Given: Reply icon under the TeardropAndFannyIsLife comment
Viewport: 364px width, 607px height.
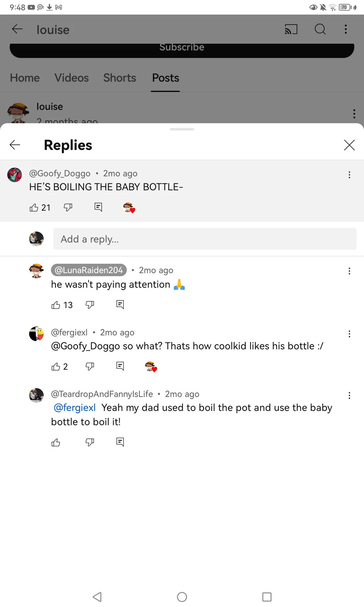Looking at the screenshot, I should (120, 442).
